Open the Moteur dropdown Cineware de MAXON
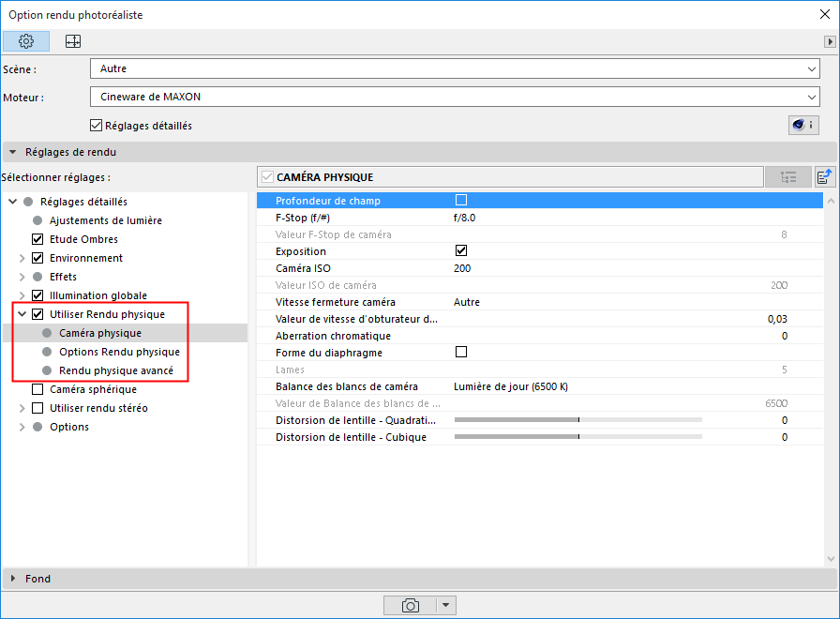The height and width of the screenshot is (619, 840). pos(455,97)
